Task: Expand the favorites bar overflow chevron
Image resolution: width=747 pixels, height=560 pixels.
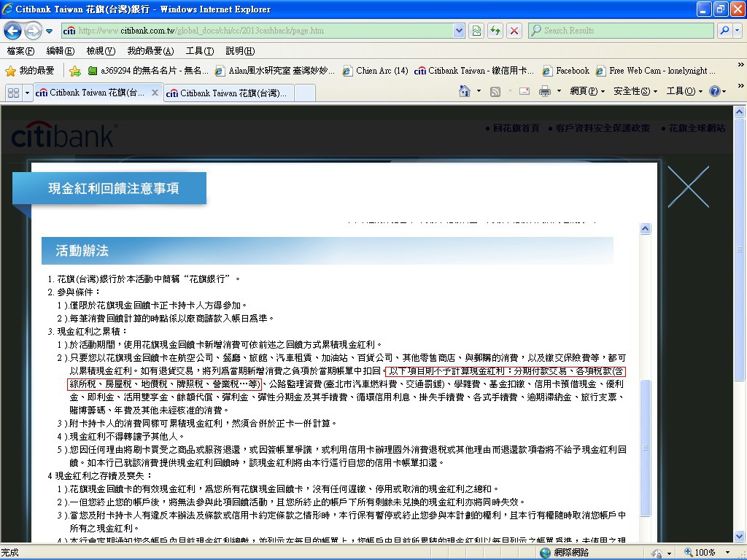Action: click(740, 64)
